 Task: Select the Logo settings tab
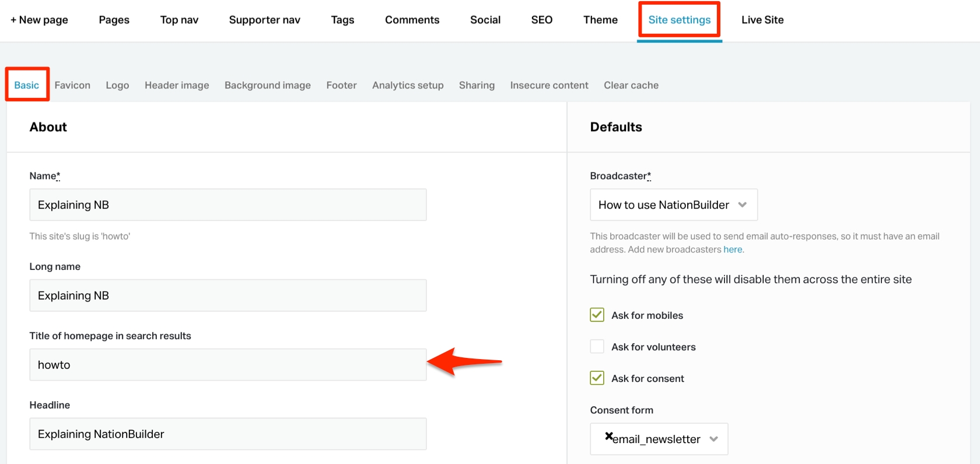pos(117,85)
